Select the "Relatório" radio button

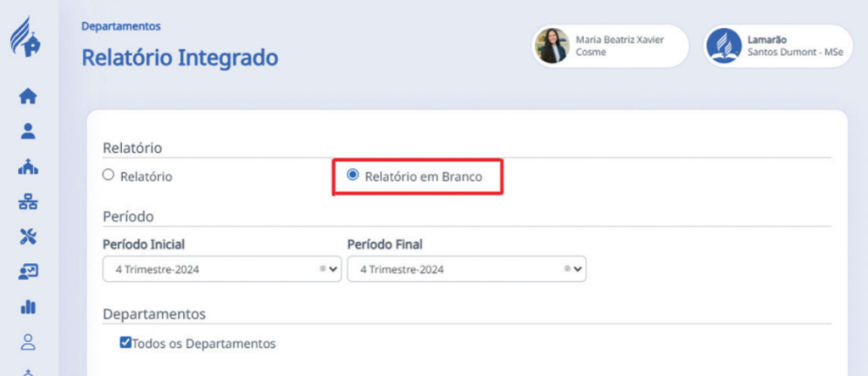point(108,176)
